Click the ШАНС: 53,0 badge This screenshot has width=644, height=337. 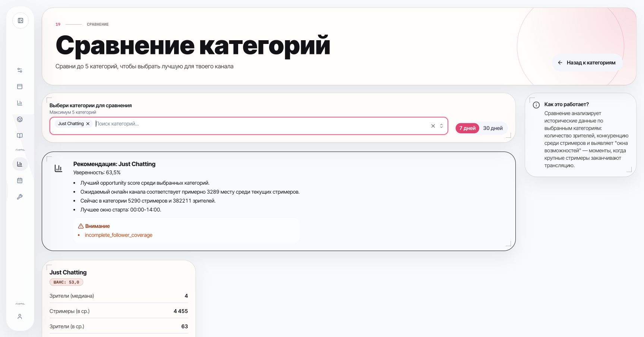66,282
